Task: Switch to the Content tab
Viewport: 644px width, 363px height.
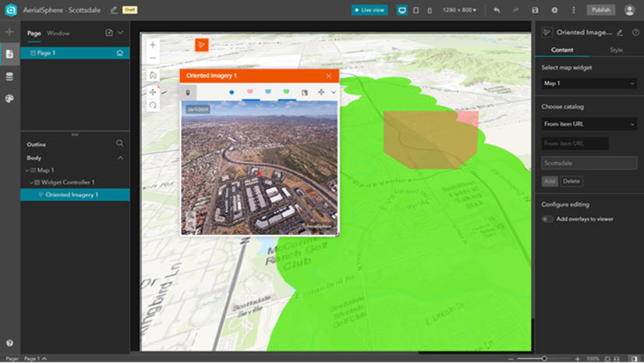Action: pos(562,50)
